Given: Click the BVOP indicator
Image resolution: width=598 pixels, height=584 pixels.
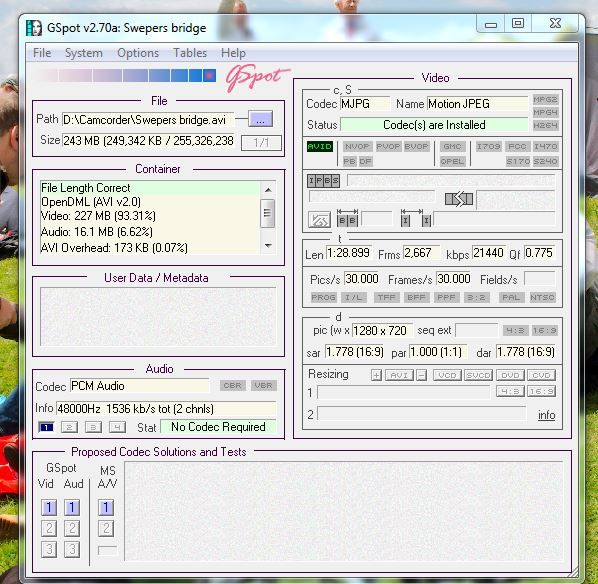Looking at the screenshot, I should click(416, 146).
